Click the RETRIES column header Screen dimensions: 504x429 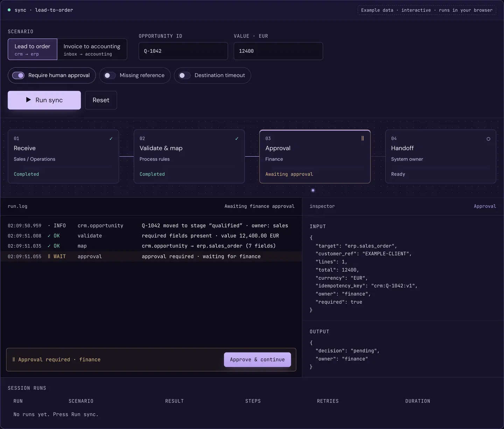point(328,401)
